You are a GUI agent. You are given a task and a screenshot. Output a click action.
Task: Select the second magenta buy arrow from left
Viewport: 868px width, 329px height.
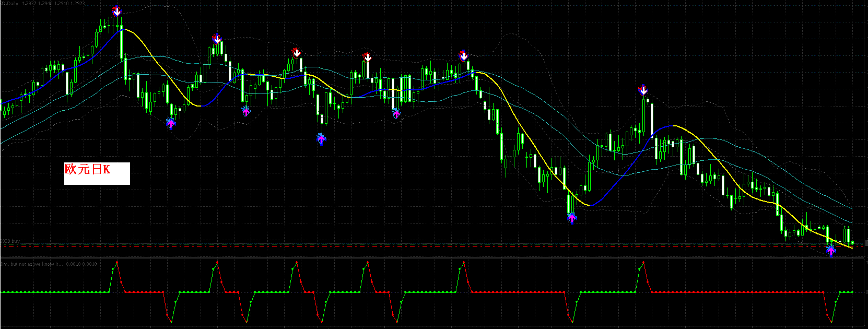[245, 111]
